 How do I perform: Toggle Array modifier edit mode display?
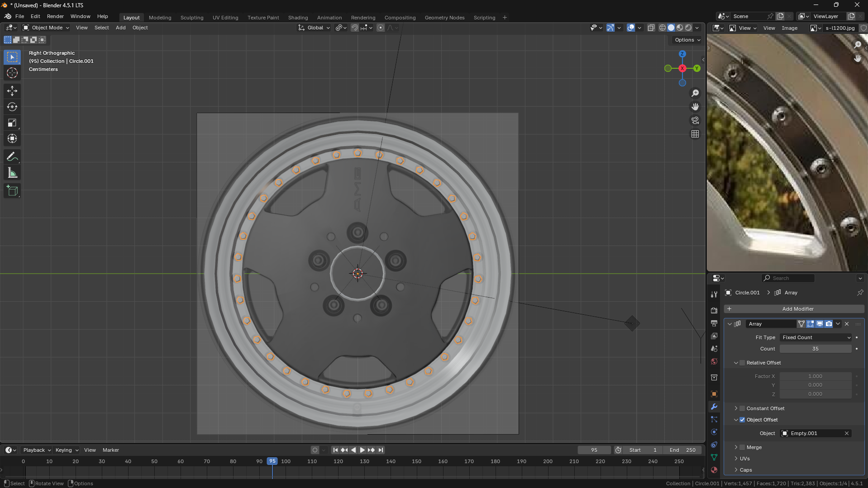click(811, 324)
